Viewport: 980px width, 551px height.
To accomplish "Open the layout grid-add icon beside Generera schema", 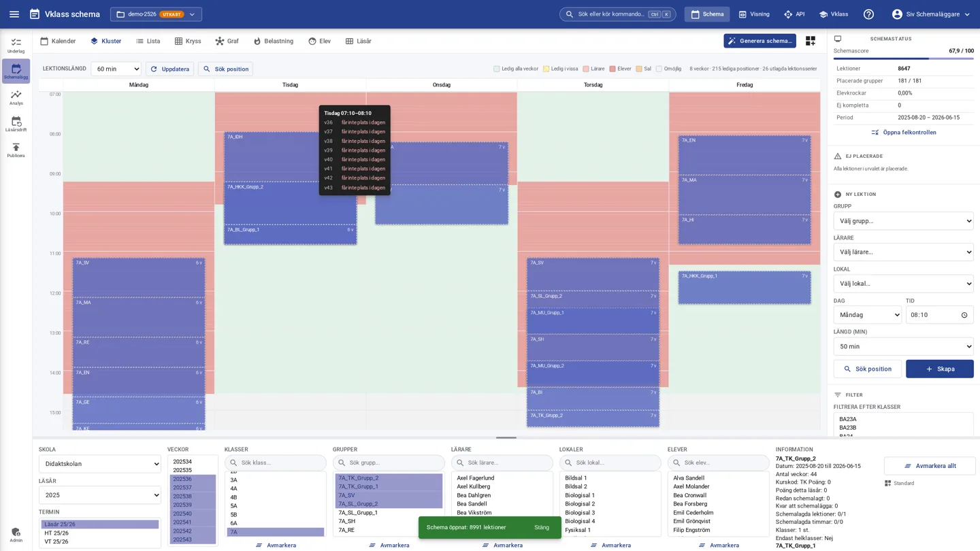I will coord(810,41).
